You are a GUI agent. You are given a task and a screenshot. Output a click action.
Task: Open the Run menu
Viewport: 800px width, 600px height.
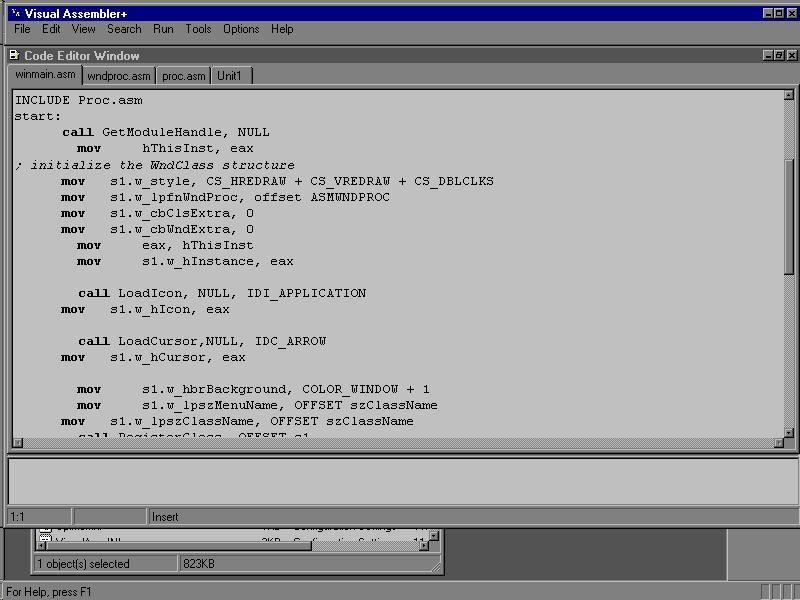click(163, 29)
